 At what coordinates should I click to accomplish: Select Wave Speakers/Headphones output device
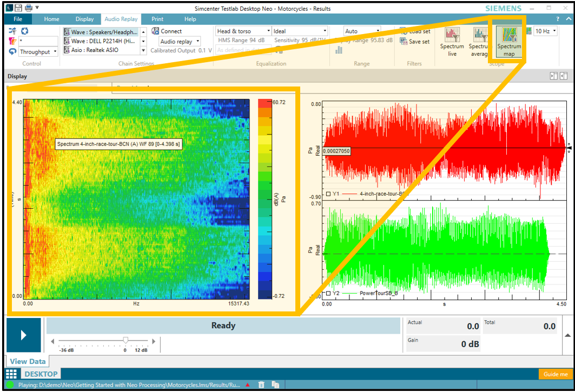click(x=101, y=32)
